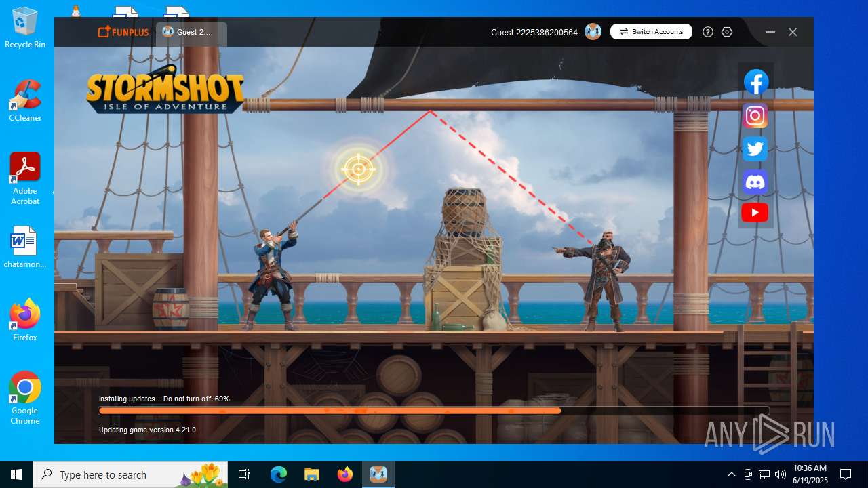Open Task View on the taskbar
The height and width of the screenshot is (488, 868).
click(244, 474)
